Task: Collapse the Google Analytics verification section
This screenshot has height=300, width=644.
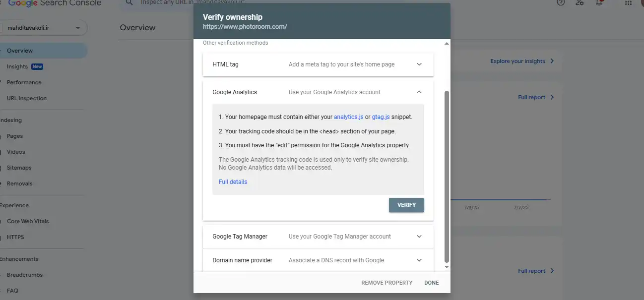Action: 419,92
